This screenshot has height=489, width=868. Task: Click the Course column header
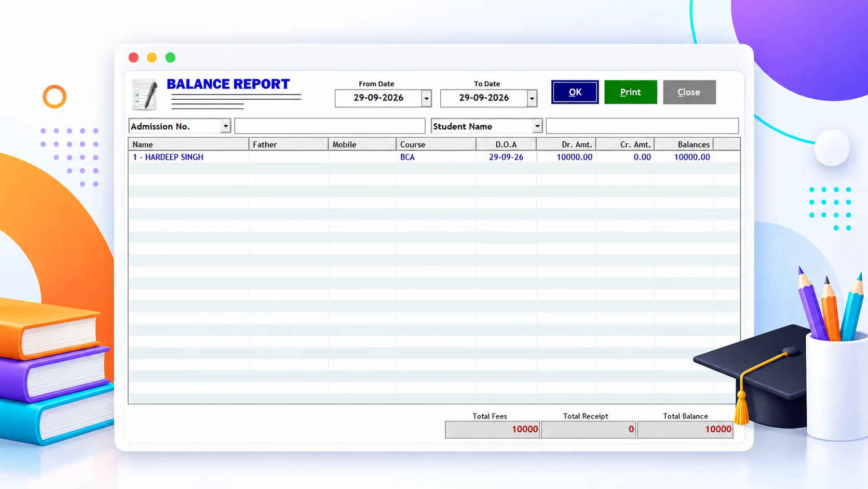[x=436, y=144]
